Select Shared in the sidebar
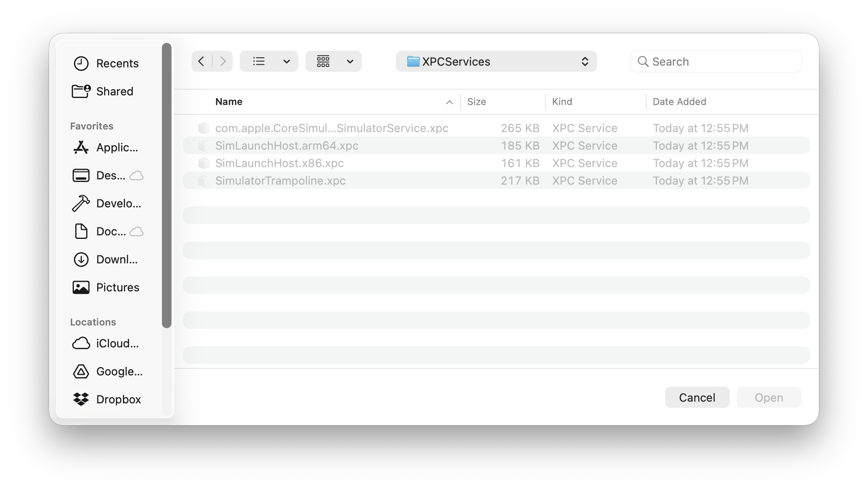The height and width of the screenshot is (490, 868). [114, 91]
